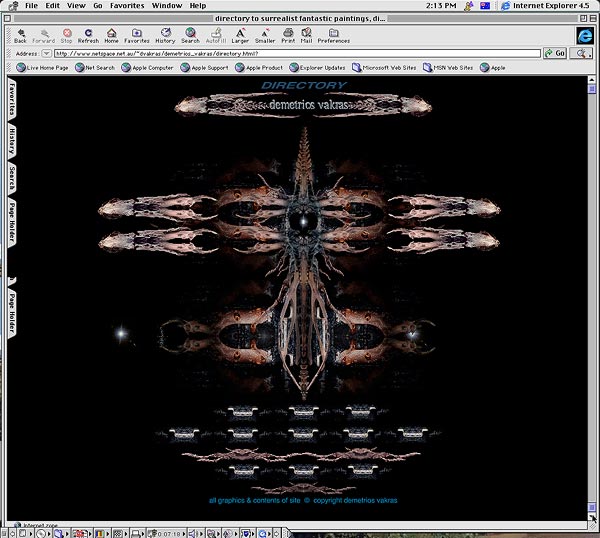Click the CD module in the Control Strip
Image resolution: width=600 pixels, height=538 pixels.
41,533
